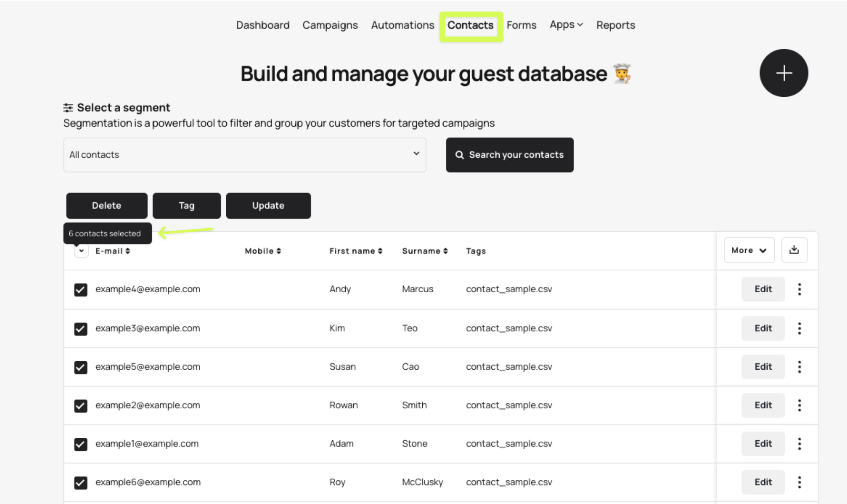This screenshot has height=504, width=847.
Task: Click the segment filter sliders icon
Action: coord(68,108)
